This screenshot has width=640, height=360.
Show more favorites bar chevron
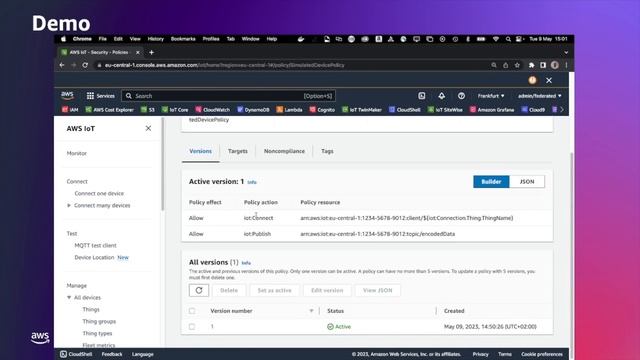tap(562, 109)
